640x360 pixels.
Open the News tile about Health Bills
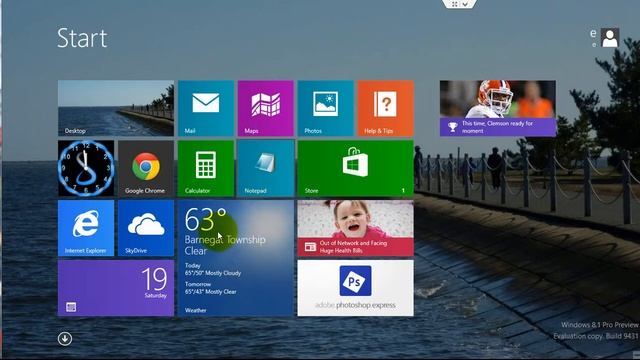pos(356,228)
